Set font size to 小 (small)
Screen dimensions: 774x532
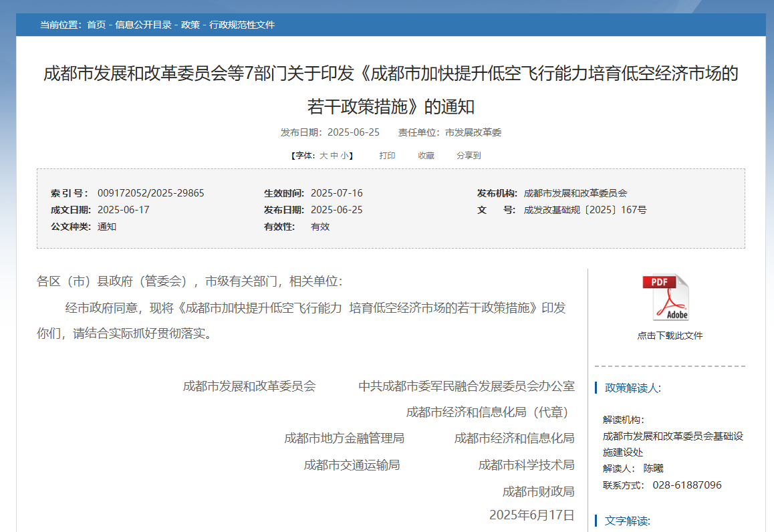point(344,156)
